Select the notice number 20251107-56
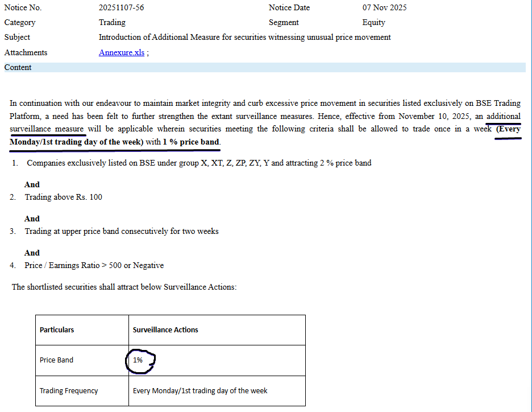The image size is (532, 412). coord(121,7)
